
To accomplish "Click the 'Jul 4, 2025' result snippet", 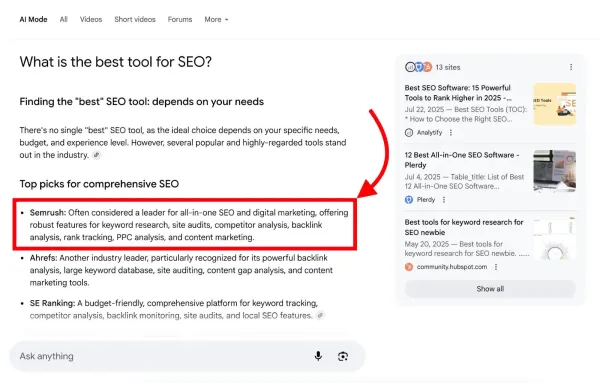I will (x=464, y=181).
